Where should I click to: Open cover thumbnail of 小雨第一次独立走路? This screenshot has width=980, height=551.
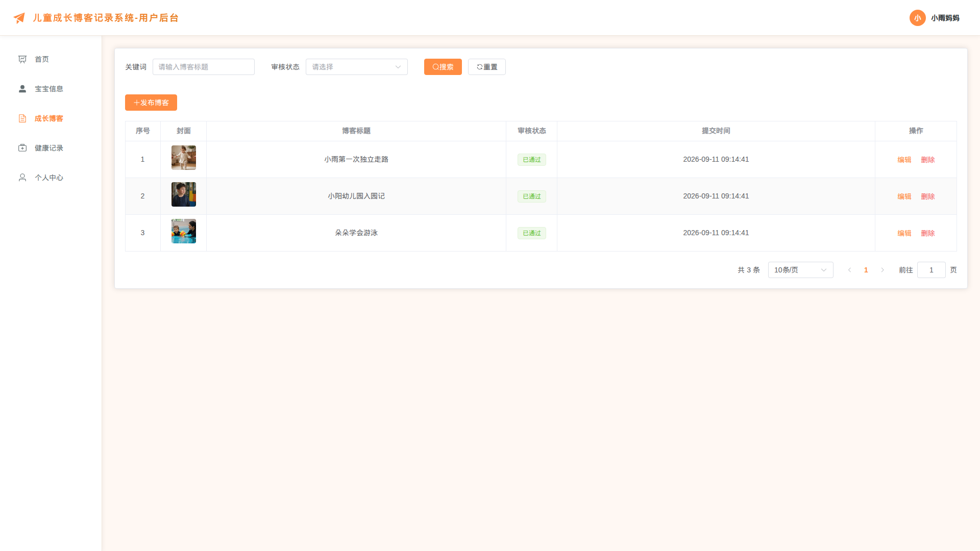(x=183, y=158)
